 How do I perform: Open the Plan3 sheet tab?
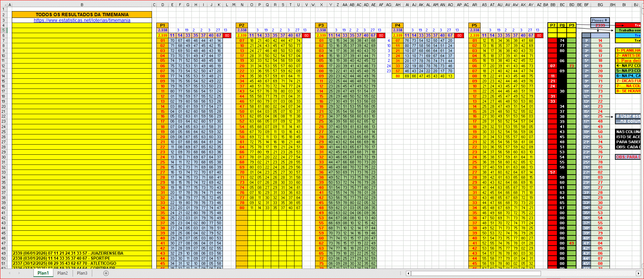(82, 273)
